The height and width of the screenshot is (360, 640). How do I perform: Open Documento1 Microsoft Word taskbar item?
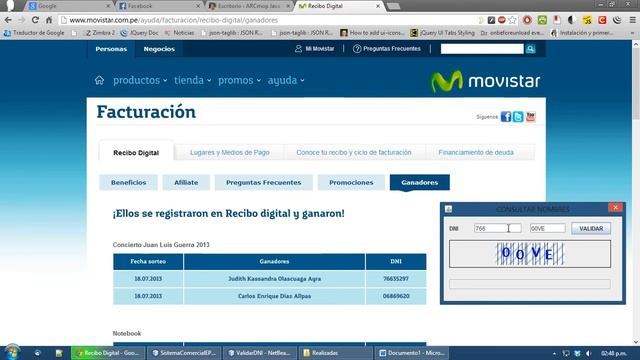[411, 353]
